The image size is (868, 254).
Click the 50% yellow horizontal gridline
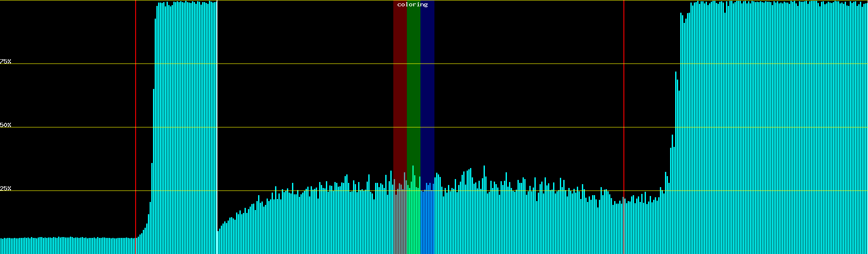[509, 127]
